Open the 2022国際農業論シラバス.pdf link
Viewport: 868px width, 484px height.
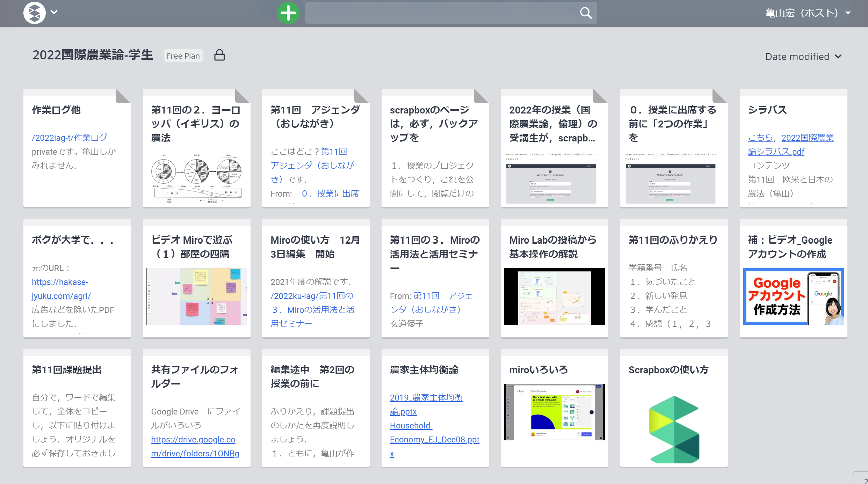pos(807,138)
